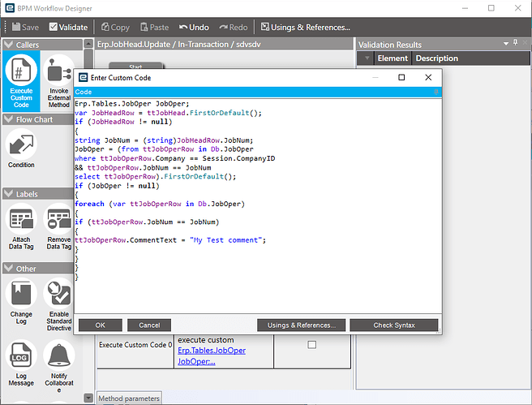Screen dimensions: 532x405
Task: Open the Method parameters tab
Action: (129, 398)
